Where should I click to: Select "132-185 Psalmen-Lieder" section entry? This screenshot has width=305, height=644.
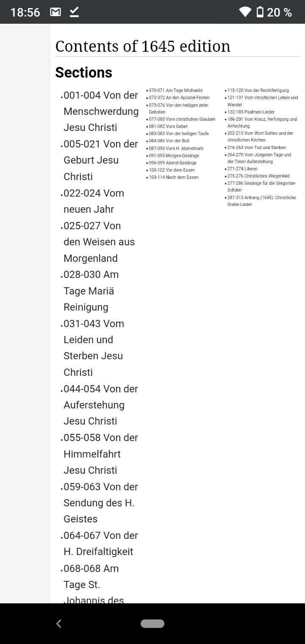click(251, 112)
